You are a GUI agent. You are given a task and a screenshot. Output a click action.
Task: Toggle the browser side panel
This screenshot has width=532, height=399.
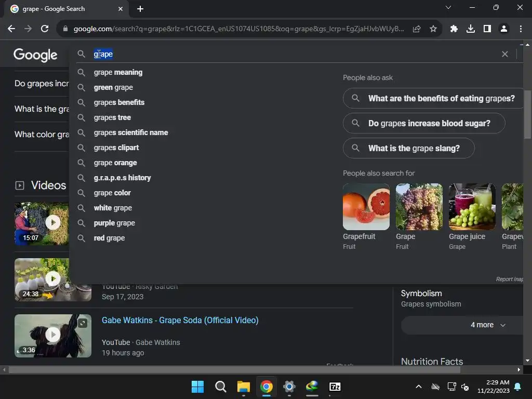[x=487, y=29]
